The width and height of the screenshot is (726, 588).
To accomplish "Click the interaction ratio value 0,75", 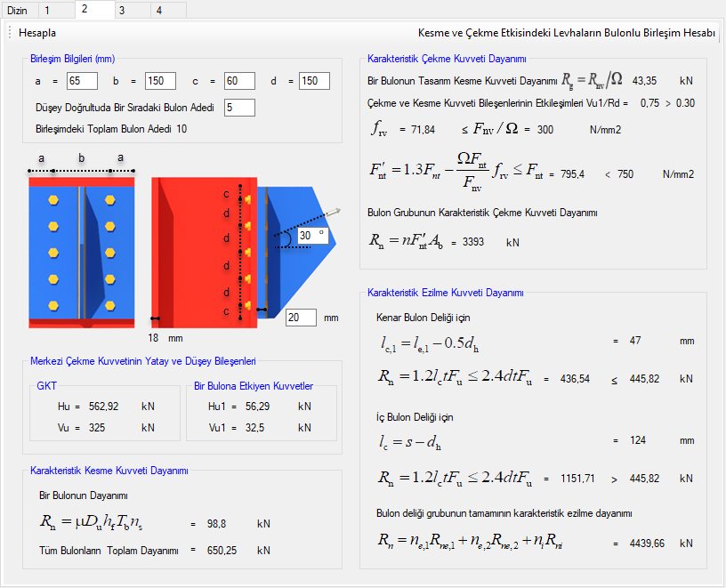I will 649,103.
